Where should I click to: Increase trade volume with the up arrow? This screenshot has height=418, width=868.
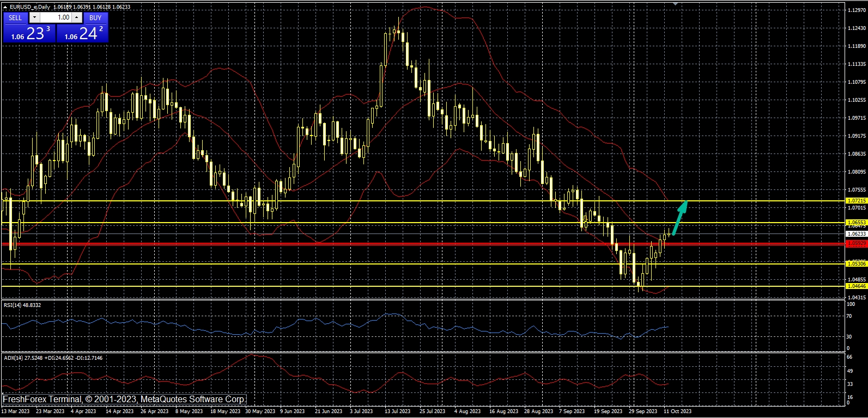tap(77, 17)
